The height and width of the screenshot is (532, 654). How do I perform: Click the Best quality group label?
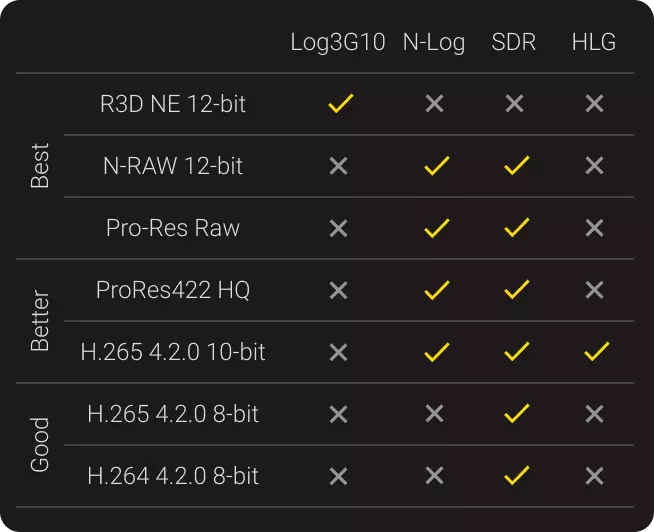[x=40, y=166]
